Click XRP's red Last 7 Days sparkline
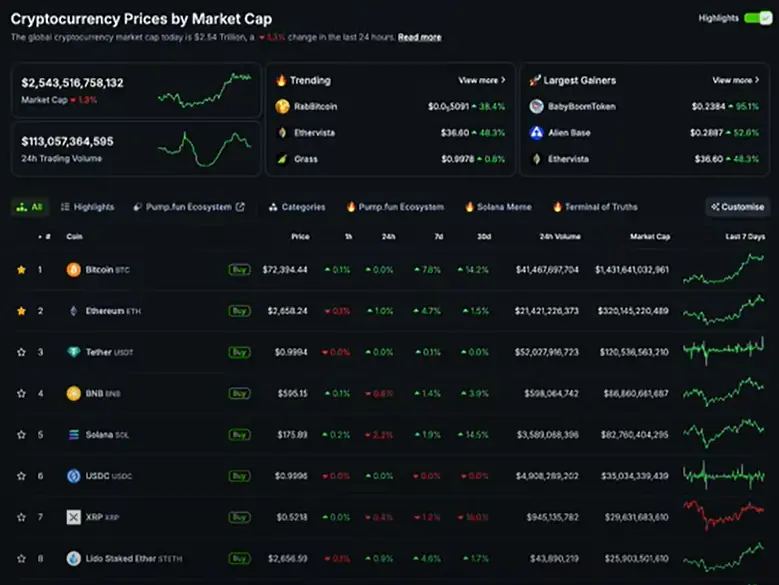Image resolution: width=779 pixels, height=585 pixels. point(724,515)
